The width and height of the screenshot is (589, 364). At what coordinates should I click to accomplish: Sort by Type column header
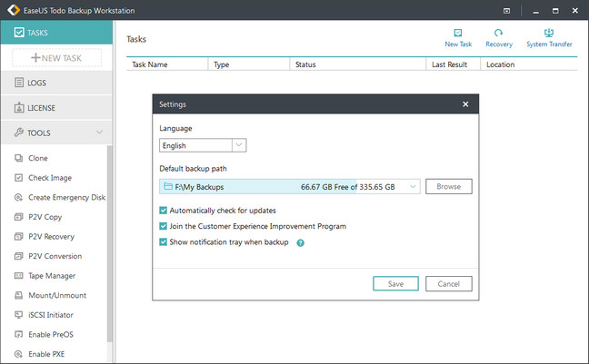point(249,64)
